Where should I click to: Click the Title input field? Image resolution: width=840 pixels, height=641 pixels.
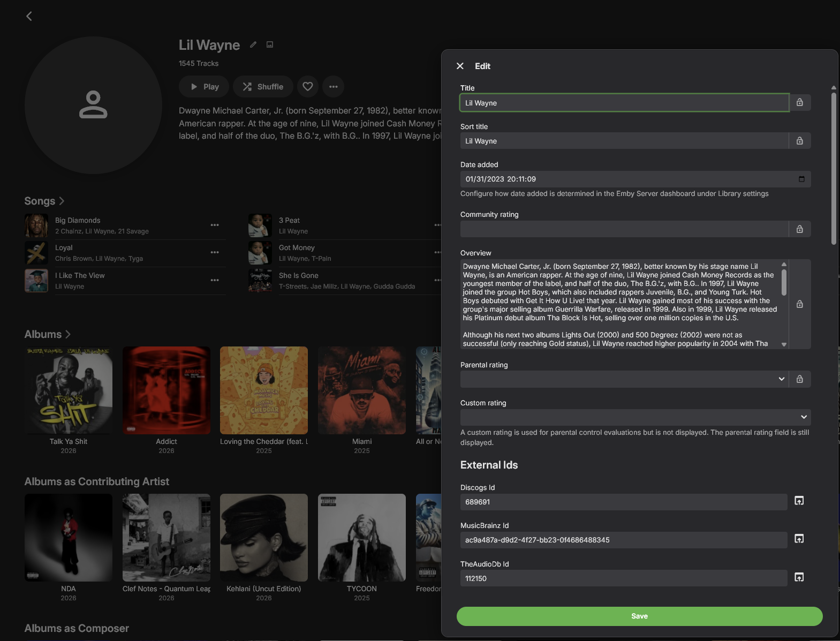(624, 103)
